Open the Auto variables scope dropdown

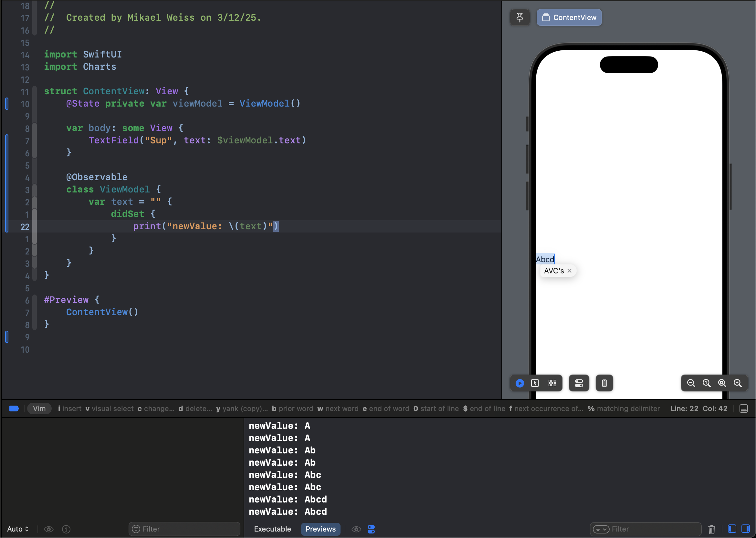pos(18,529)
